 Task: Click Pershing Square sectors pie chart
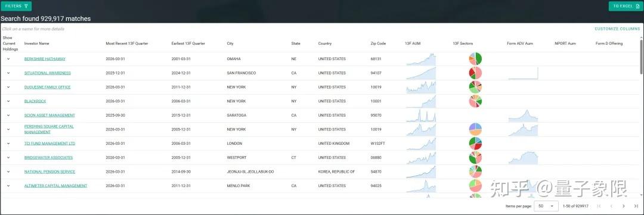point(475,129)
